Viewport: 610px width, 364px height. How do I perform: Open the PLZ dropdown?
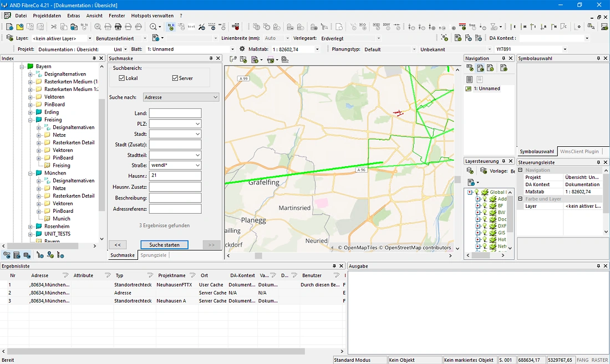(197, 124)
